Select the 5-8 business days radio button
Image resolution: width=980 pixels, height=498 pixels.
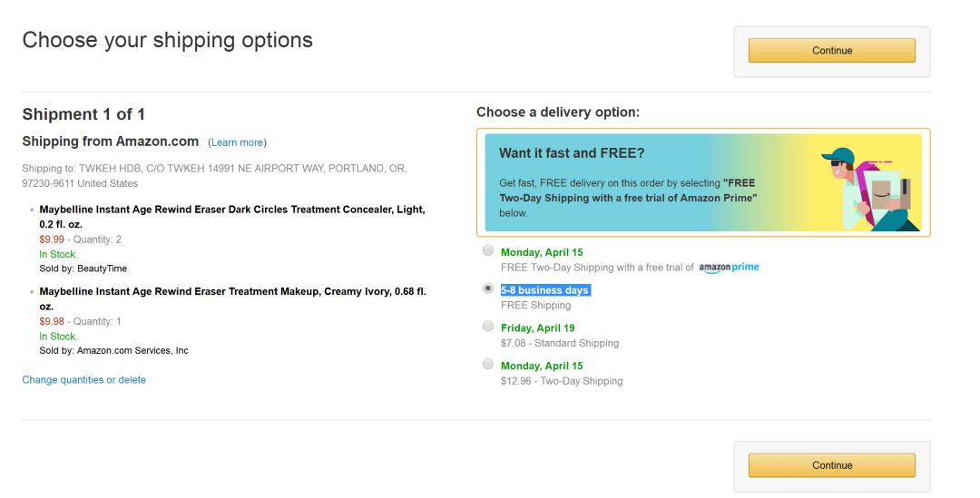click(x=488, y=288)
